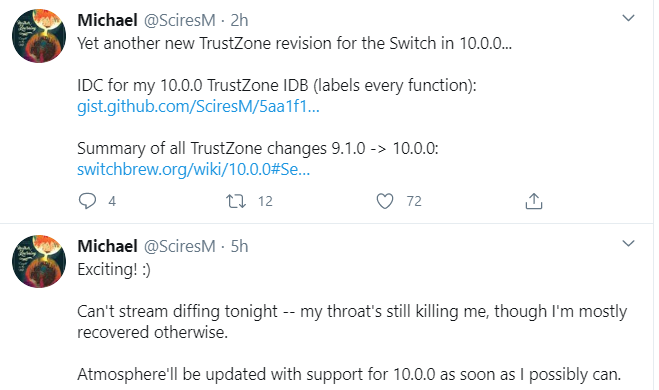
Task: Open the 5h timestamp permalink
Action: click(239, 246)
